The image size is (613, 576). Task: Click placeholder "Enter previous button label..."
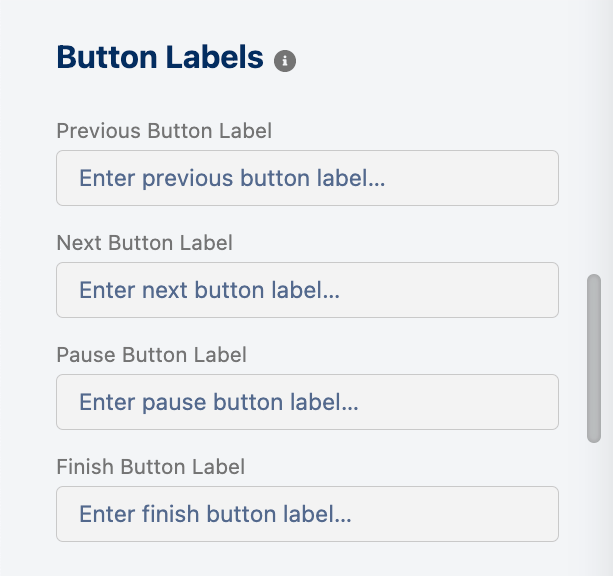coord(232,179)
